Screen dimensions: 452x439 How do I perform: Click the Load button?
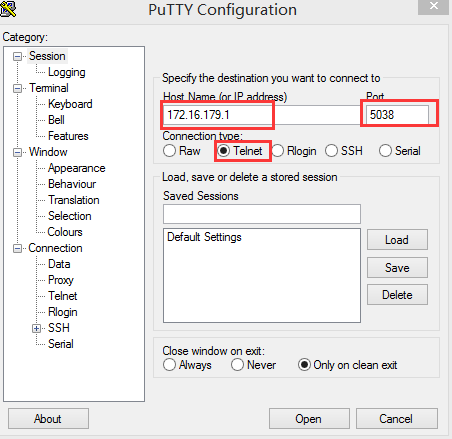point(397,240)
